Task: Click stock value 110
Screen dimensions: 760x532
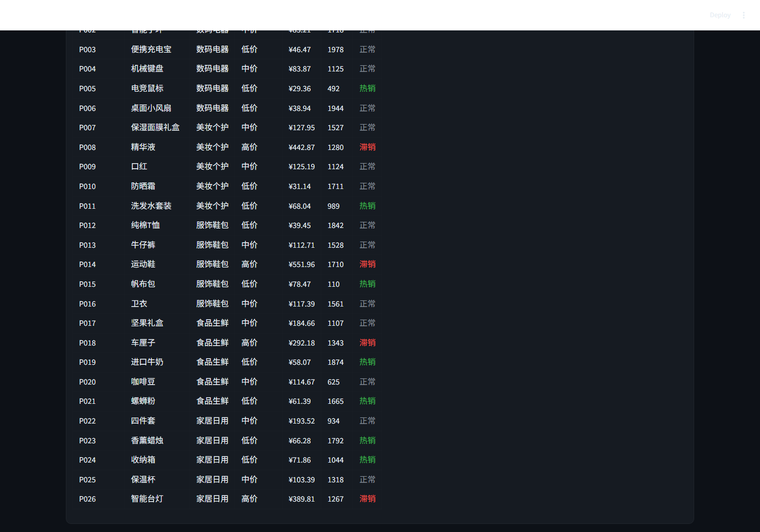Action: pos(333,284)
